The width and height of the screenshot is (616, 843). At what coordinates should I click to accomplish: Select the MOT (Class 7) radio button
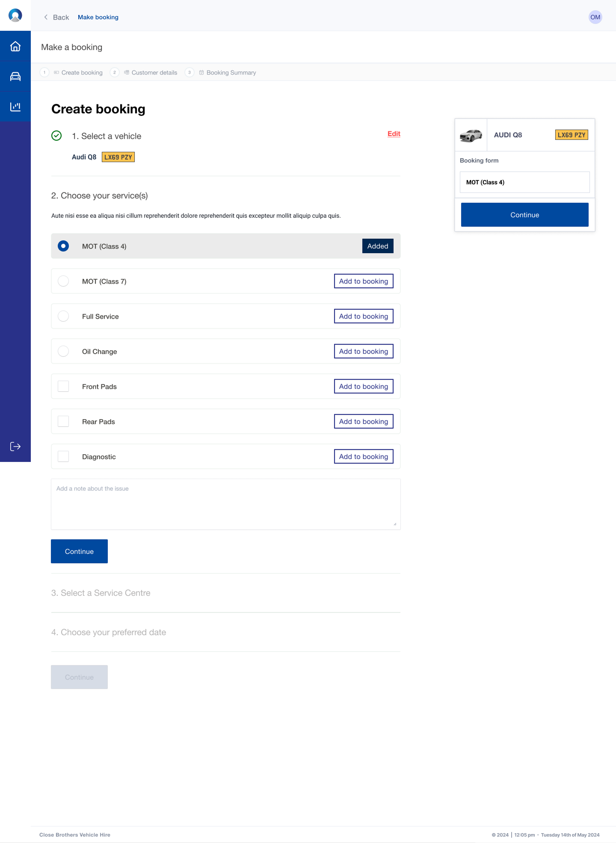[x=63, y=281]
